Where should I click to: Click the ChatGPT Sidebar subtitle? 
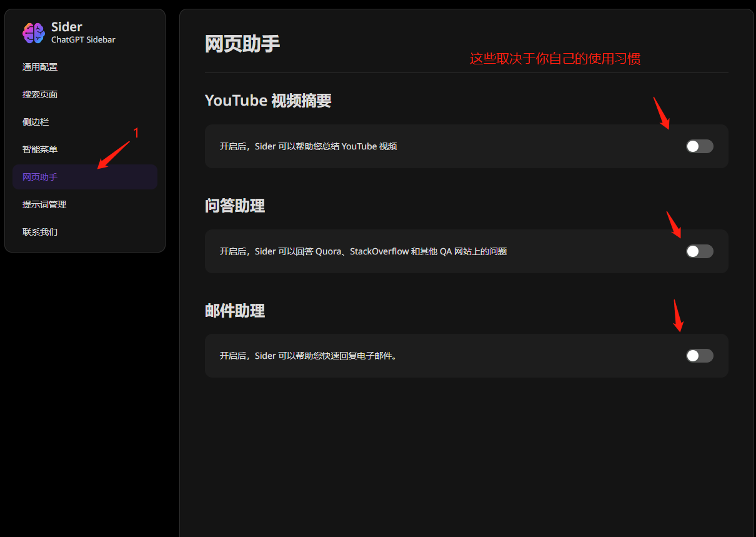tap(83, 40)
